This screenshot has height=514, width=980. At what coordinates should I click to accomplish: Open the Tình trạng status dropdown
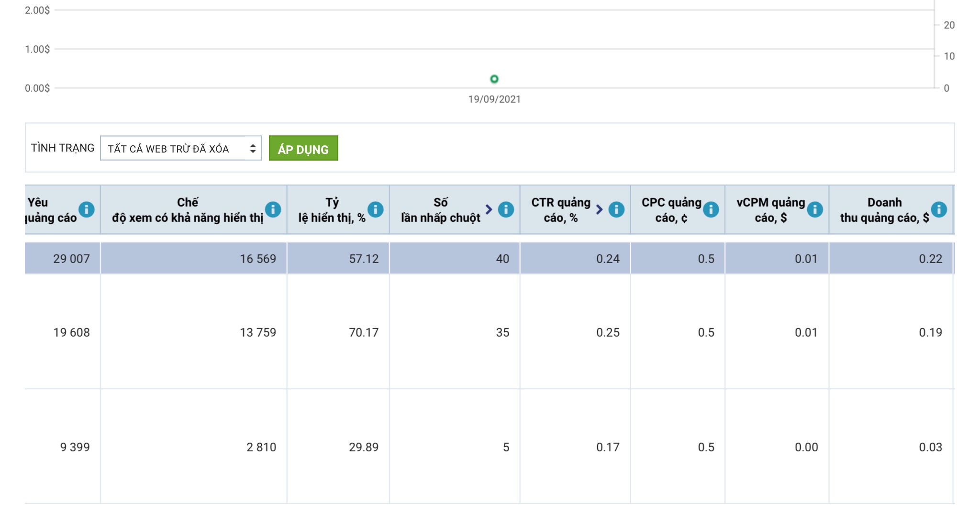181,148
